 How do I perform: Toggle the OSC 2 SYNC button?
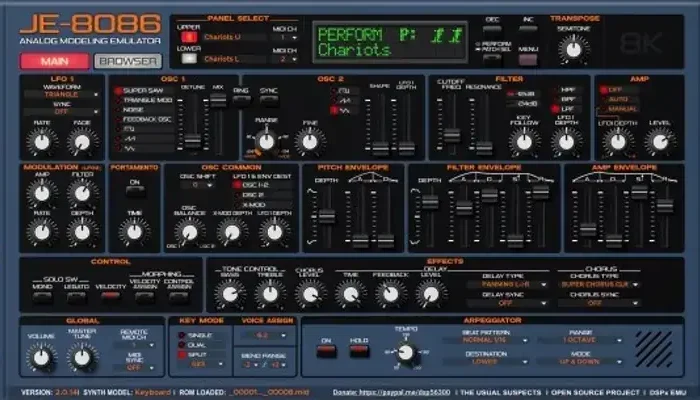pos(269,101)
